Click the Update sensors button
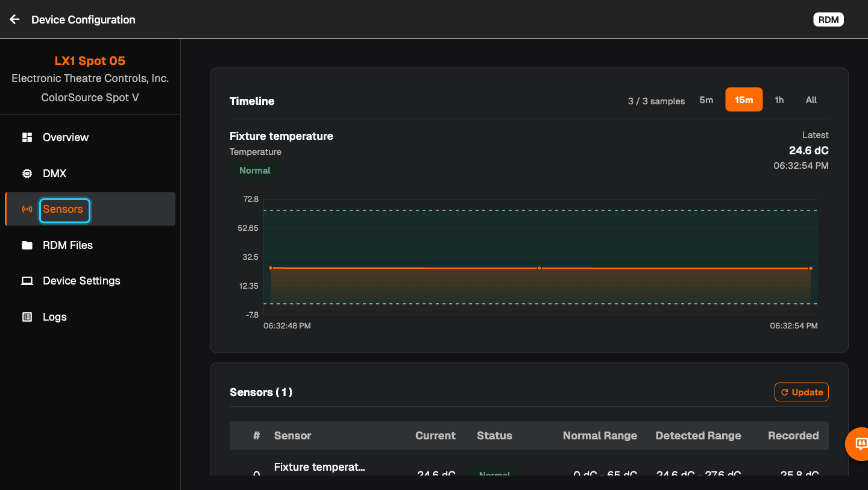This screenshot has height=490, width=868. 802,392
